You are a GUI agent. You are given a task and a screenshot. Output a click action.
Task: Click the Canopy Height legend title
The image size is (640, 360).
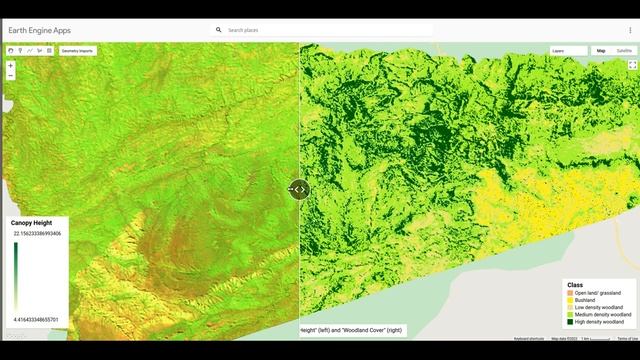point(31,223)
